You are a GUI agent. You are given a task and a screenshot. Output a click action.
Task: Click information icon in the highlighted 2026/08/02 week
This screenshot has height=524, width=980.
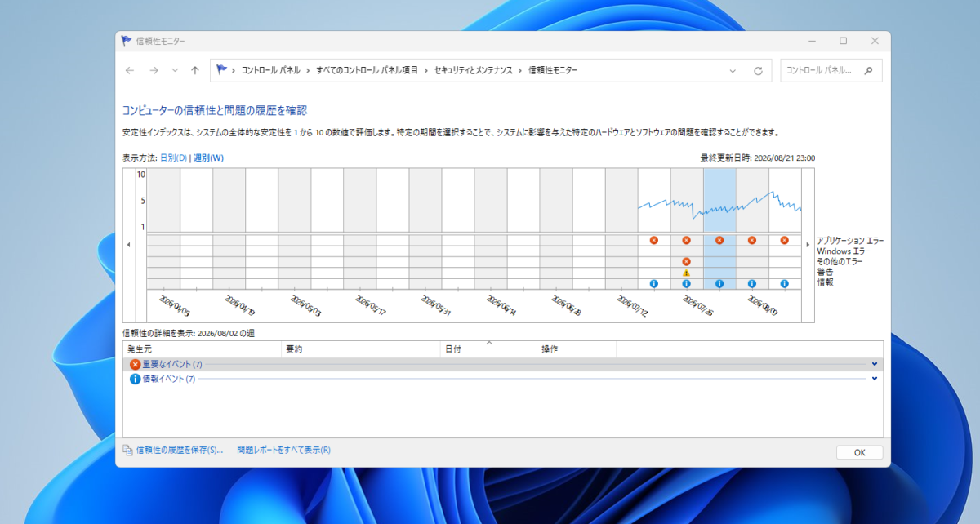(719, 284)
